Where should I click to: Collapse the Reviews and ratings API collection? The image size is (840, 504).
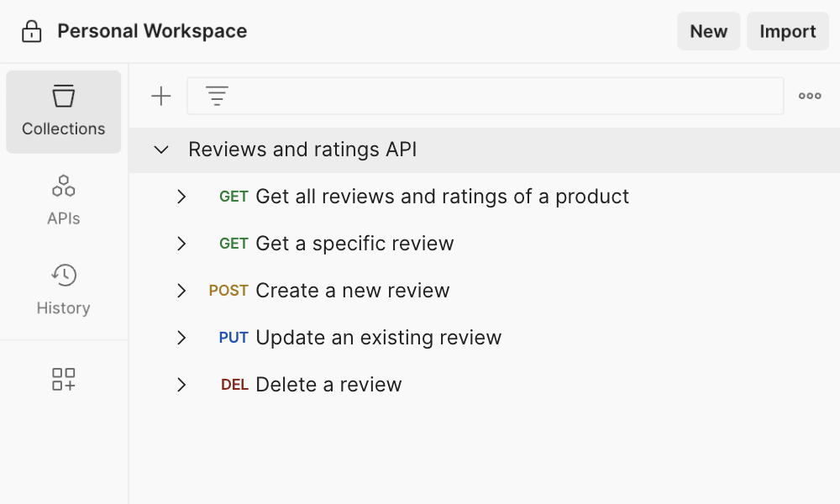tap(161, 150)
